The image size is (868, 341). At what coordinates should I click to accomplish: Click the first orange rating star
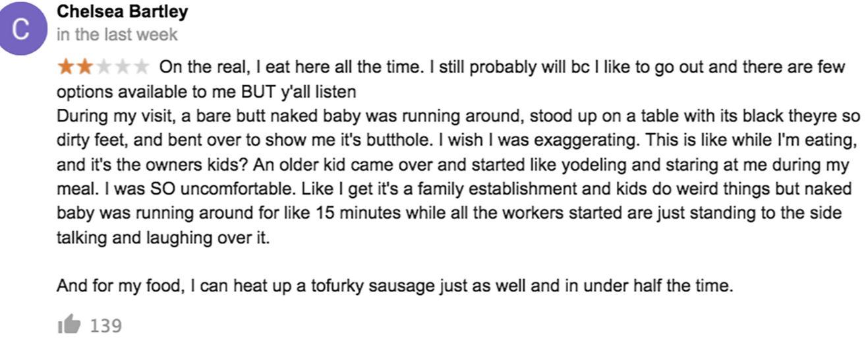pos(66,67)
